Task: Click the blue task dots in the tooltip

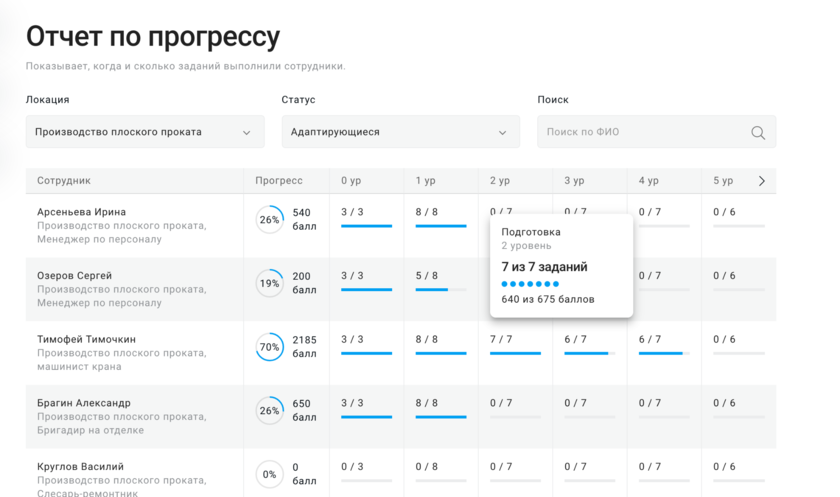Action: click(530, 284)
